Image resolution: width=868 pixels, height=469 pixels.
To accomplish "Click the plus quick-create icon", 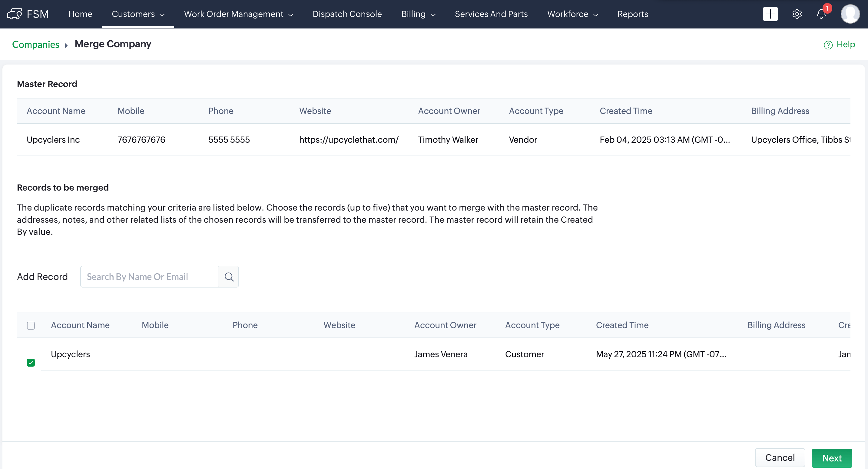I will click(770, 14).
